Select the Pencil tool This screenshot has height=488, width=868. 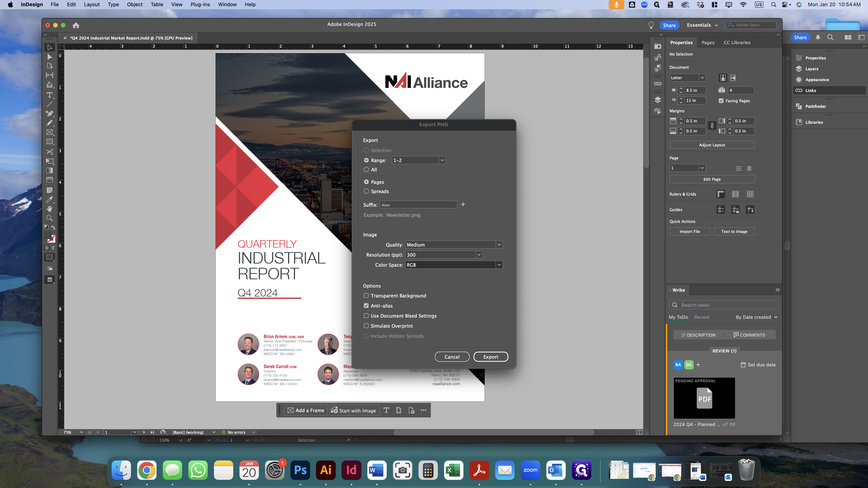coord(50,123)
